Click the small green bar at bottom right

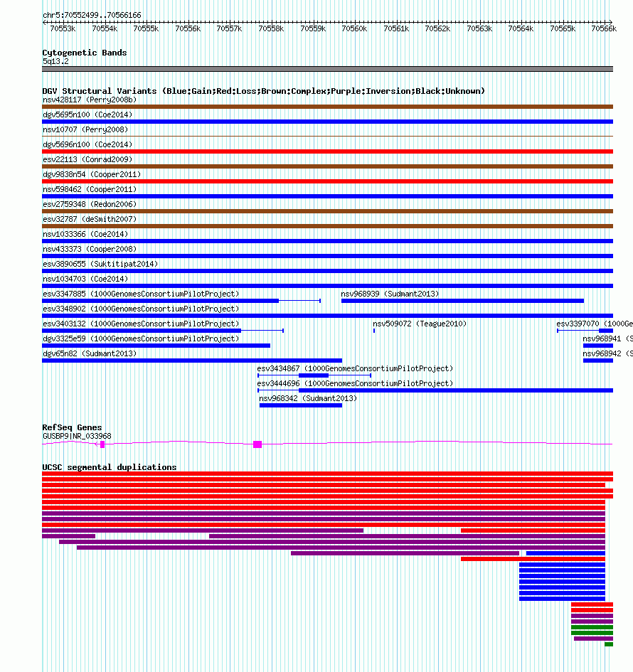pos(609,644)
